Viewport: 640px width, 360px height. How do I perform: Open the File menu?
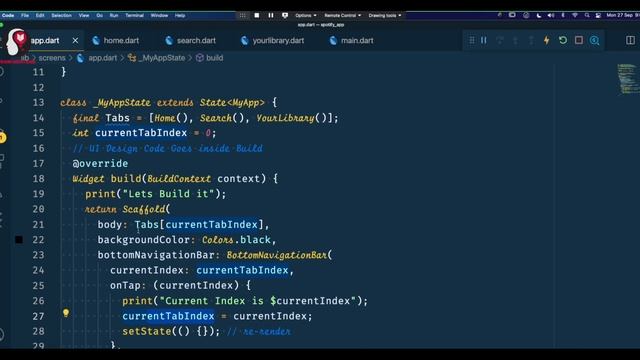pyautogui.click(x=25, y=16)
